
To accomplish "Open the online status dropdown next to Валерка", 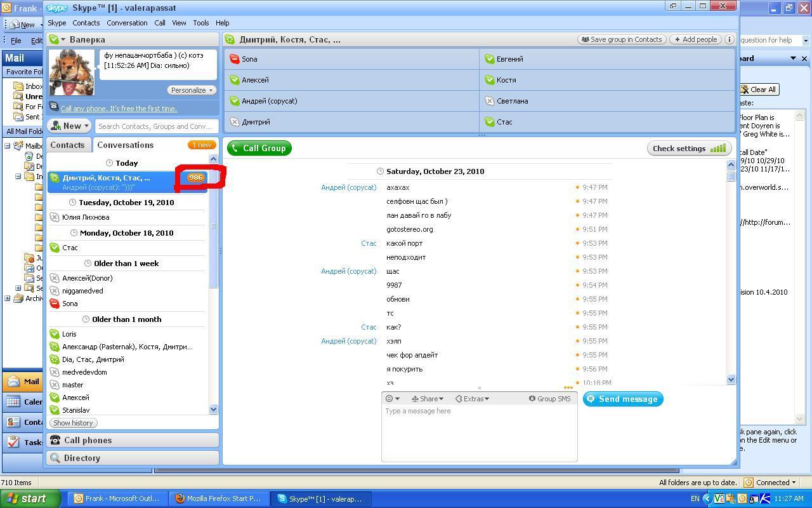I will 57,39.
